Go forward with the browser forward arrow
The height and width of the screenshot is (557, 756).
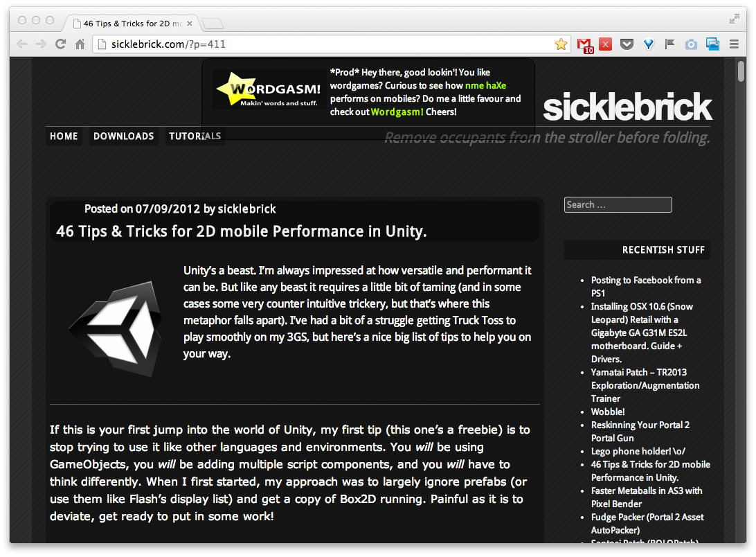tap(41, 44)
